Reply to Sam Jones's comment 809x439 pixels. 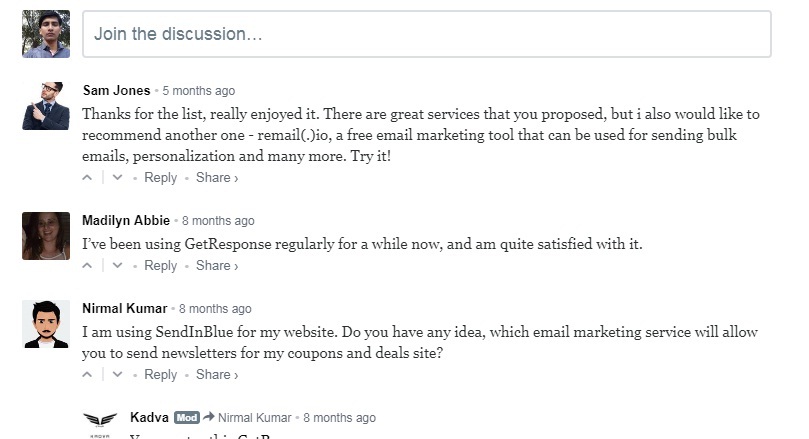[160, 177]
